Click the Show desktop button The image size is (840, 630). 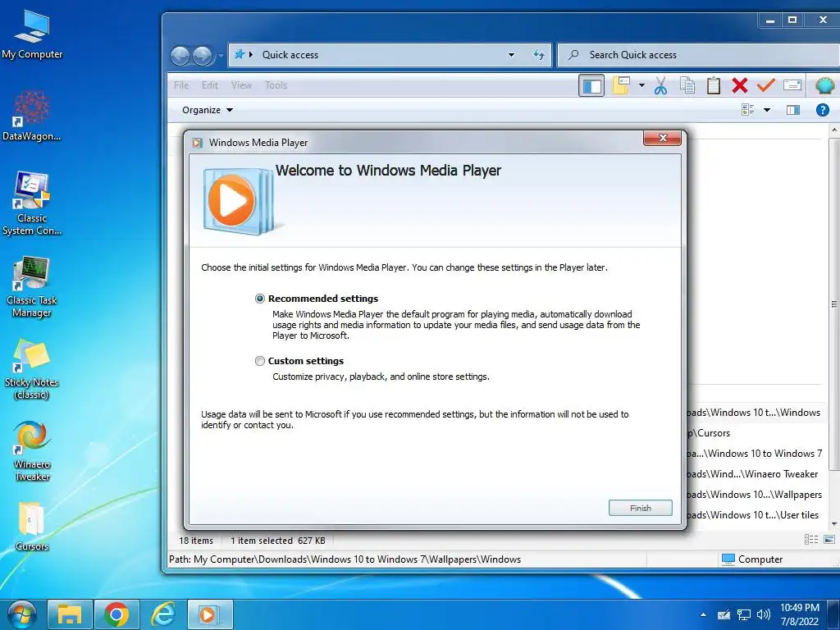[833, 614]
